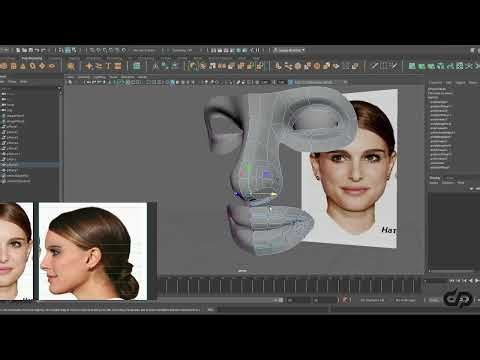Click the red auto keyframe icon
This screenshot has height=360, width=480.
346,300
